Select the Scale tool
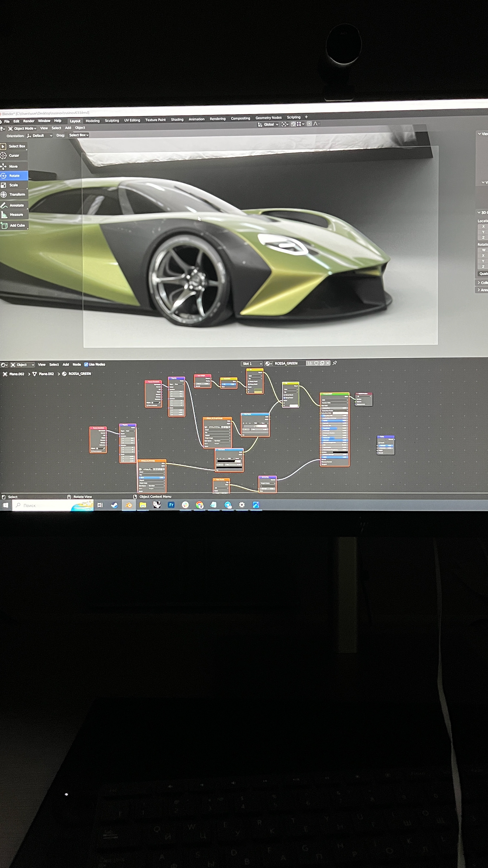This screenshot has height=868, width=488. (x=13, y=185)
